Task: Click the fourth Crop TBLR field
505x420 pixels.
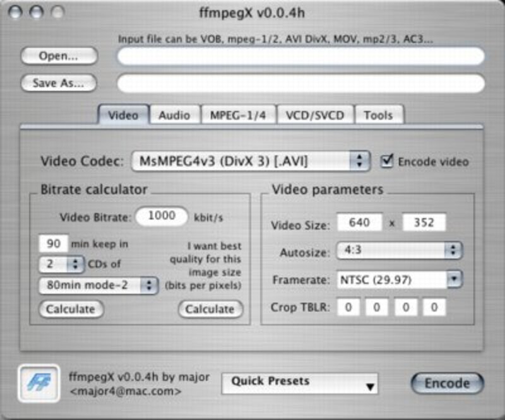Action: 434,307
